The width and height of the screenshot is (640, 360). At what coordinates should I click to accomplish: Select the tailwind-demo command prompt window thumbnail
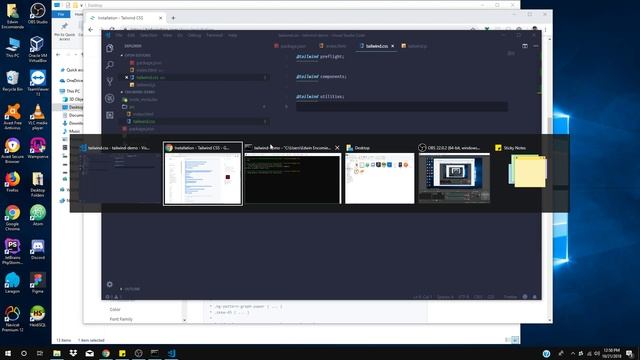pos(292,178)
